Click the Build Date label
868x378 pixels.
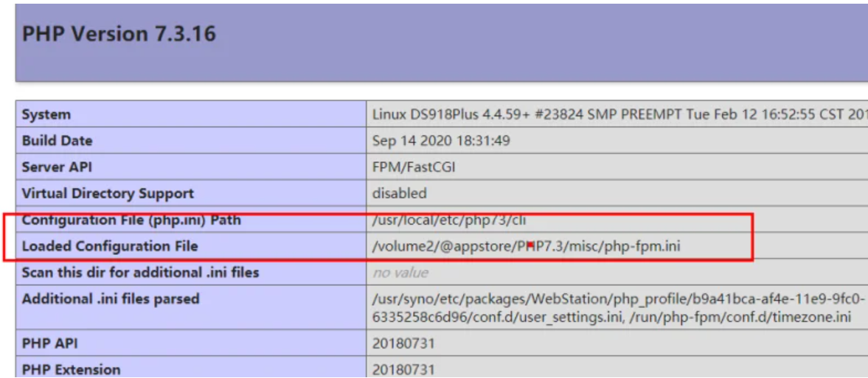click(58, 141)
